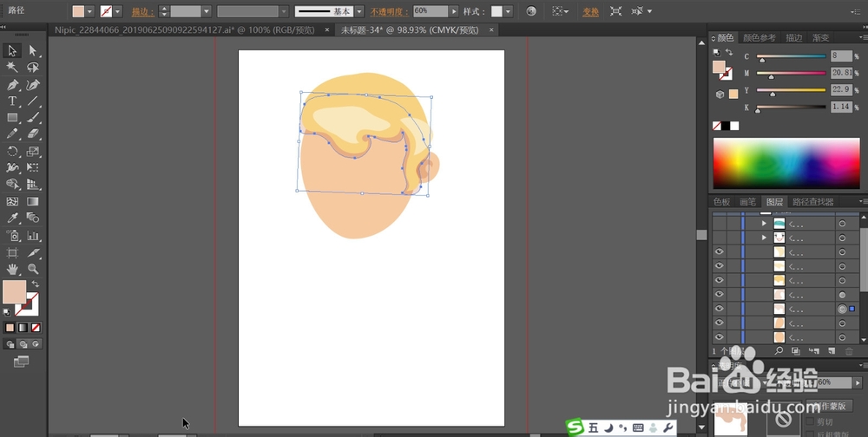Switch to the 路径查找器 panel tab
This screenshot has height=437, width=868.
pos(813,202)
